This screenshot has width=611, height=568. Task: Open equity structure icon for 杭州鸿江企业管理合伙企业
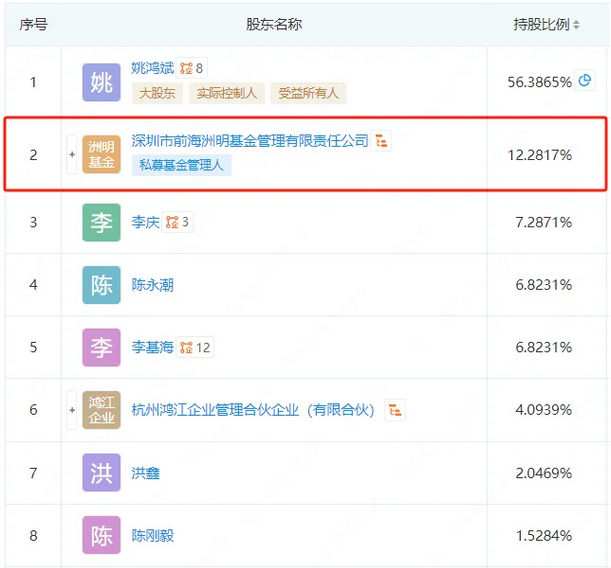pos(395,410)
